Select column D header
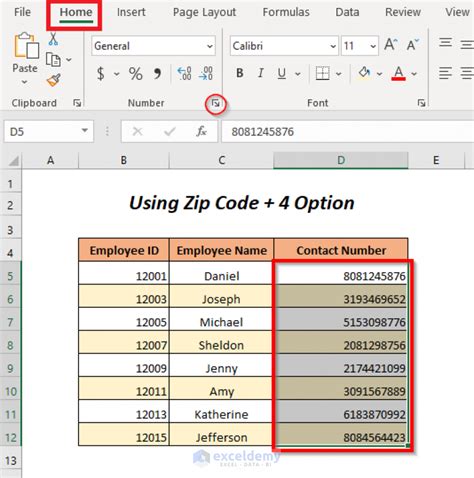474x478 pixels. pos(341,160)
